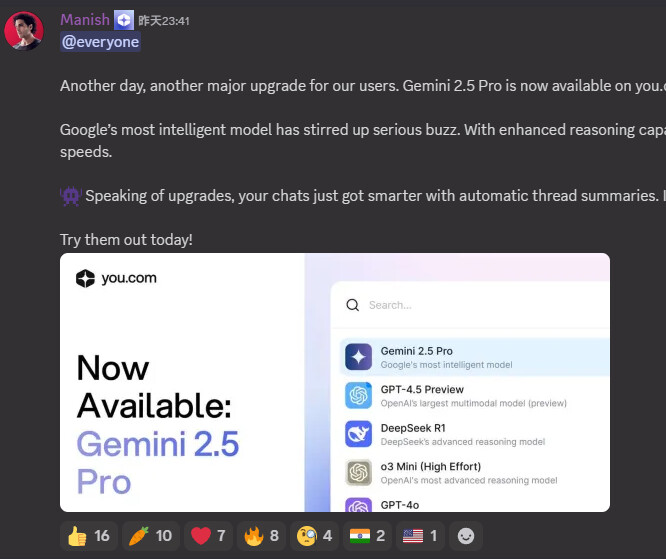Toggle the carrot reaction
The image size is (666, 559).
[151, 536]
